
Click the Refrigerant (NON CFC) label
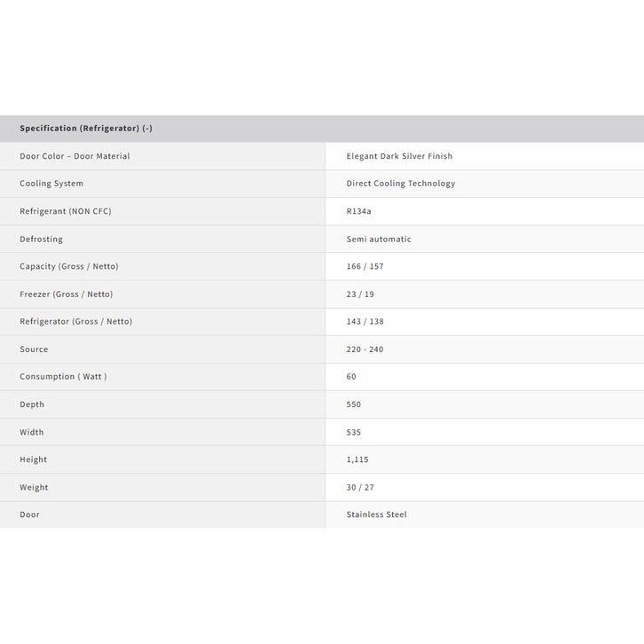[66, 211]
